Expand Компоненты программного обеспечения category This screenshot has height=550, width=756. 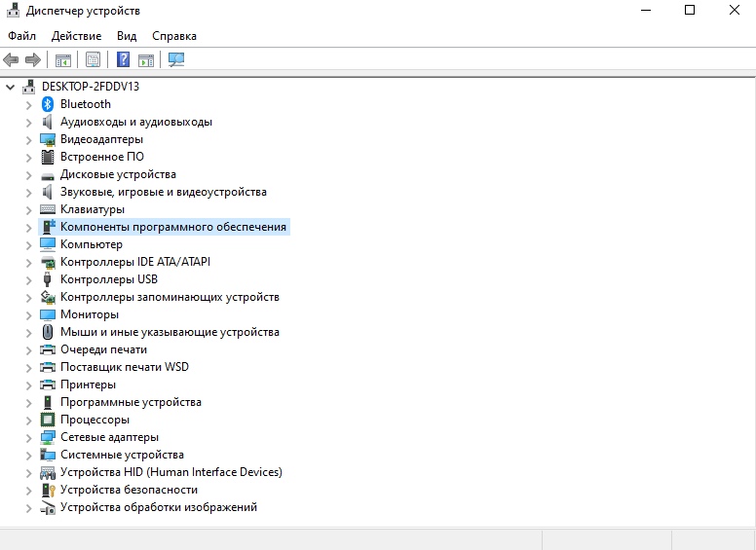[28, 228]
